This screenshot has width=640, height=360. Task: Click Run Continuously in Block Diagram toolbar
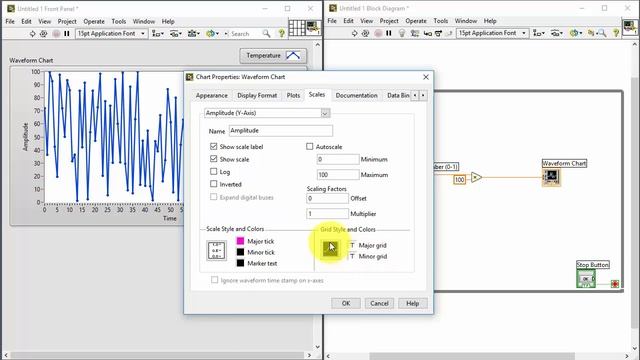tap(365, 33)
